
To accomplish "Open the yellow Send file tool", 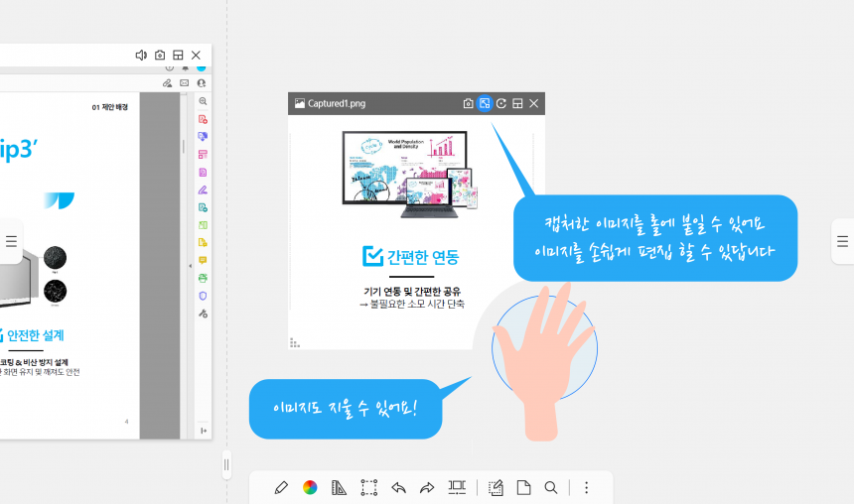I will tap(203, 243).
